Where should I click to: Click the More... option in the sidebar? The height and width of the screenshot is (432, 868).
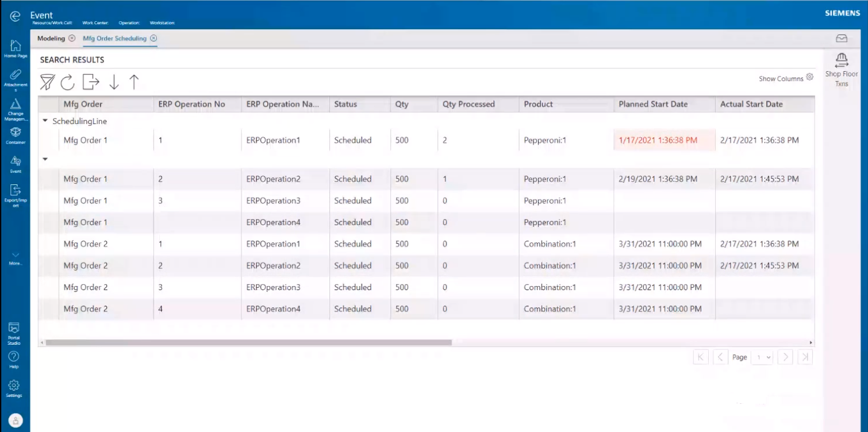pos(14,259)
